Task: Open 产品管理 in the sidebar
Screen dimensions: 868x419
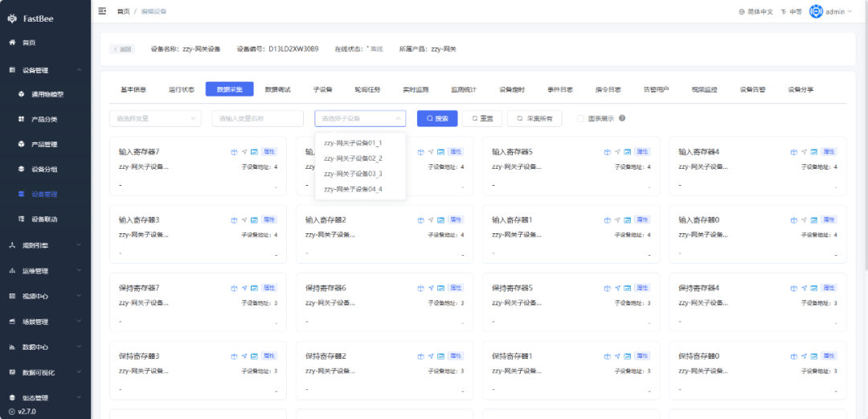Action: [x=44, y=144]
